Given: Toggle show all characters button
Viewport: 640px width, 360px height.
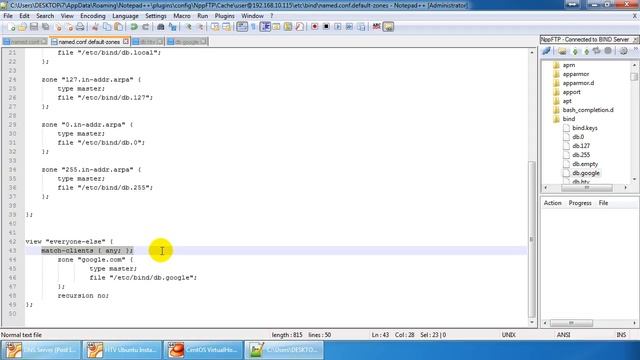Looking at the screenshot, I should 253,27.
